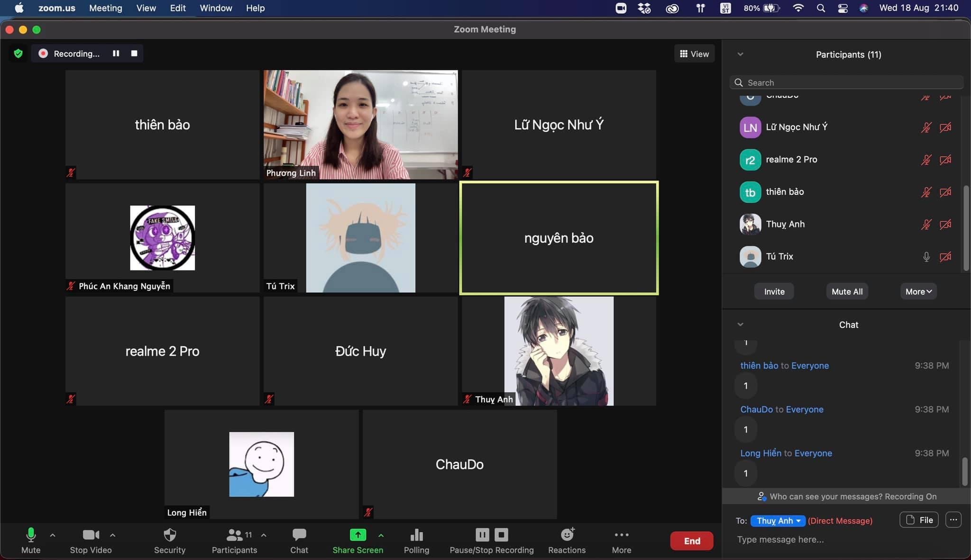Pause the recording in top bar

[116, 54]
